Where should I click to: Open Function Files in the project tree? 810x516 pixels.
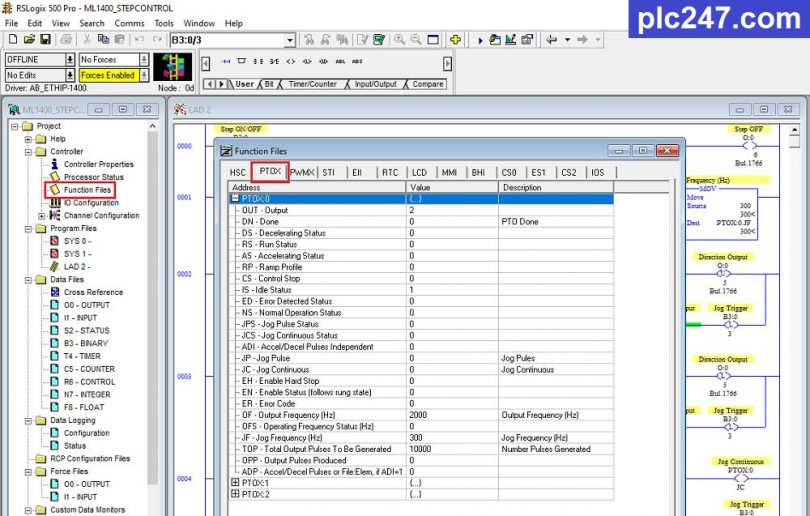(86, 190)
